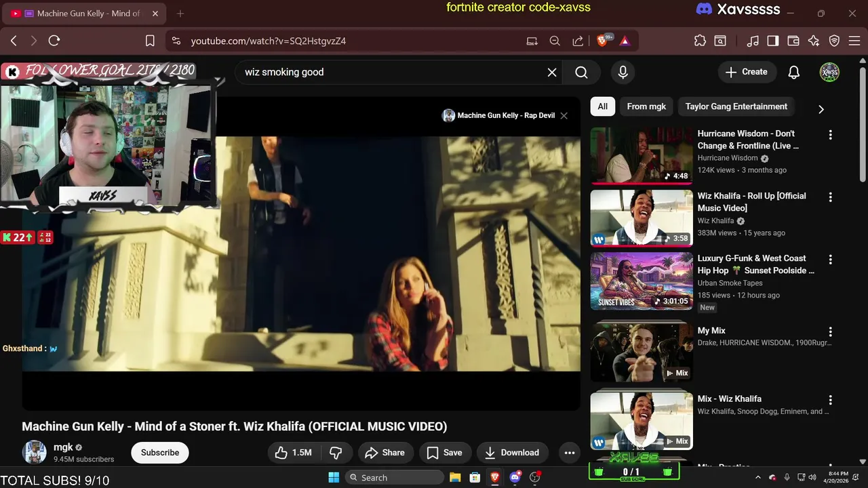Image resolution: width=868 pixels, height=488 pixels.
Task: Show hidden system tray icons
Action: point(758,477)
